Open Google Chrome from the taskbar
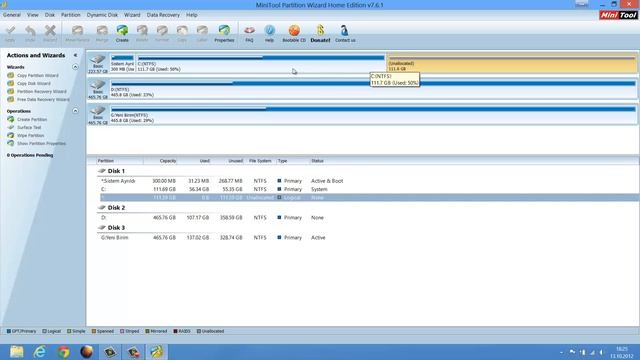Viewport: 640px width, 360px height. [63, 352]
